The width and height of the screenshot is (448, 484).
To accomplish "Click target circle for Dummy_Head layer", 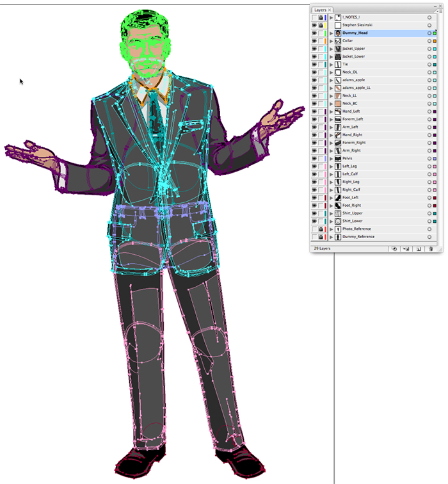I will tap(429, 33).
